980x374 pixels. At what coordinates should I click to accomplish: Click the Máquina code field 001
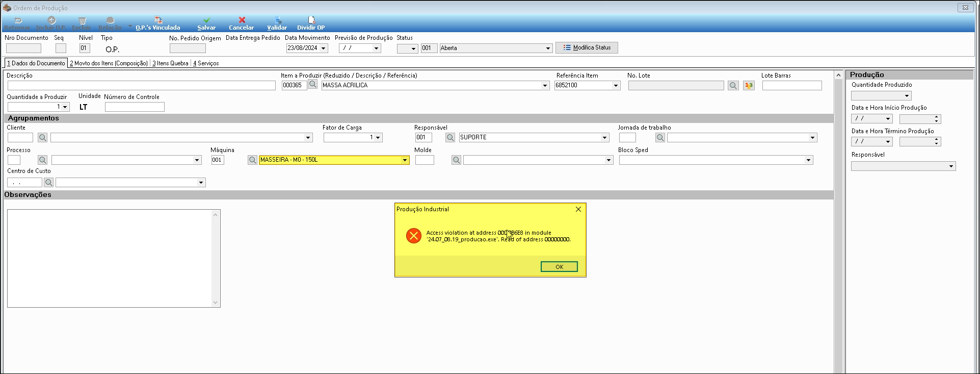coord(218,160)
